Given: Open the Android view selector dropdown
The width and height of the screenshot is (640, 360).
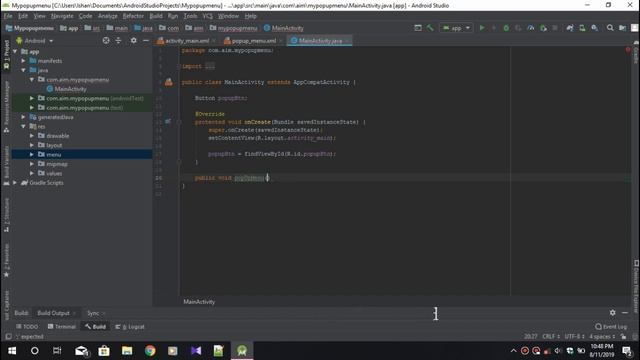Looking at the screenshot, I should (35, 41).
